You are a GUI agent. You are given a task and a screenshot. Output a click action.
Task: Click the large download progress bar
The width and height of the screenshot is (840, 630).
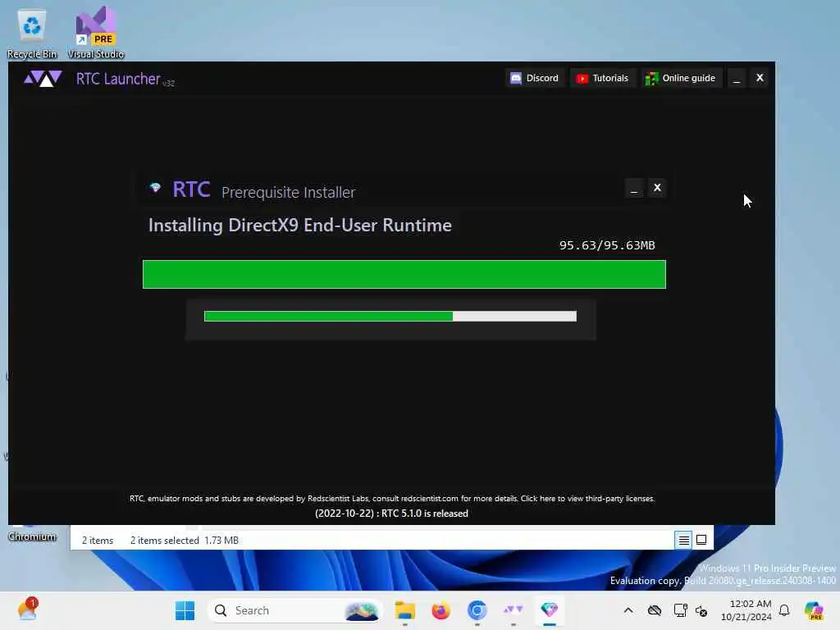click(x=404, y=274)
